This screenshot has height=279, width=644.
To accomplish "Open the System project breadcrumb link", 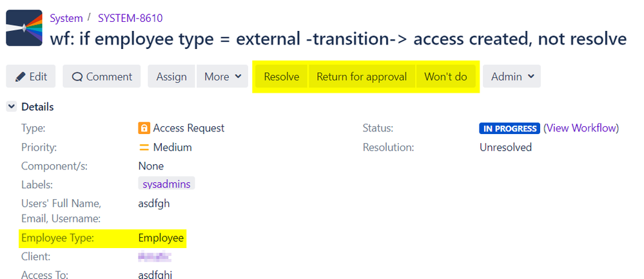I will tap(66, 18).
